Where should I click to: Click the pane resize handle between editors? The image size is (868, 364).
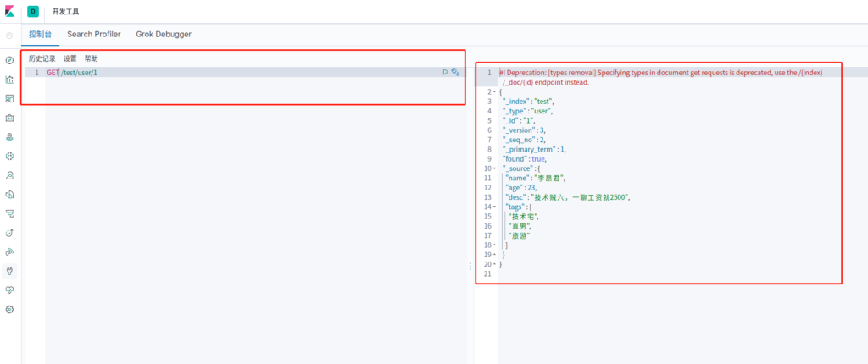(470, 266)
